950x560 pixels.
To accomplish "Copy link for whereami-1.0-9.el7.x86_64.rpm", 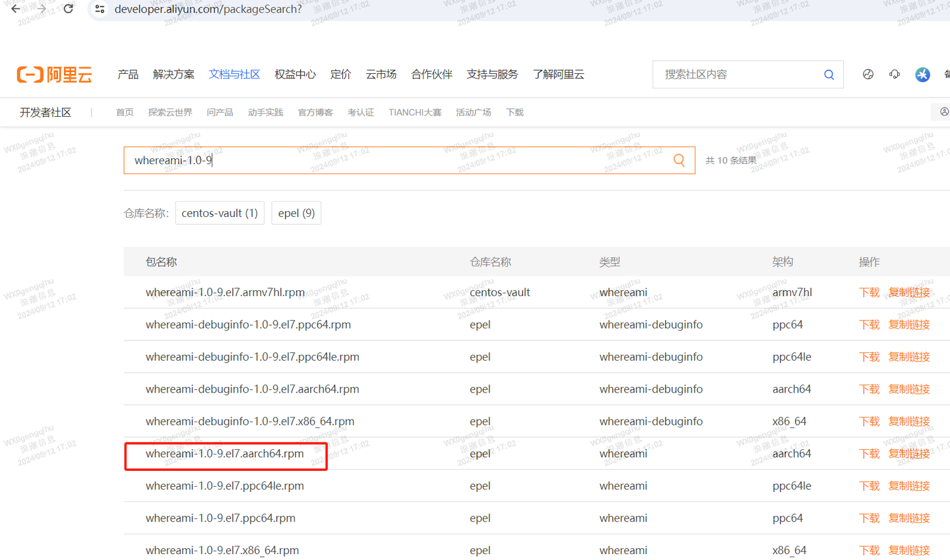I will (x=909, y=550).
